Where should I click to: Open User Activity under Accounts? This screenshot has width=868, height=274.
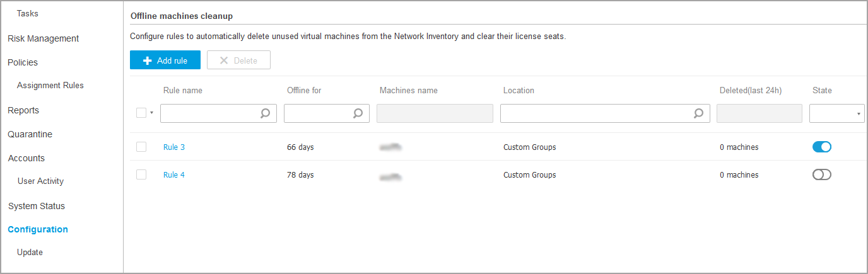tap(40, 181)
